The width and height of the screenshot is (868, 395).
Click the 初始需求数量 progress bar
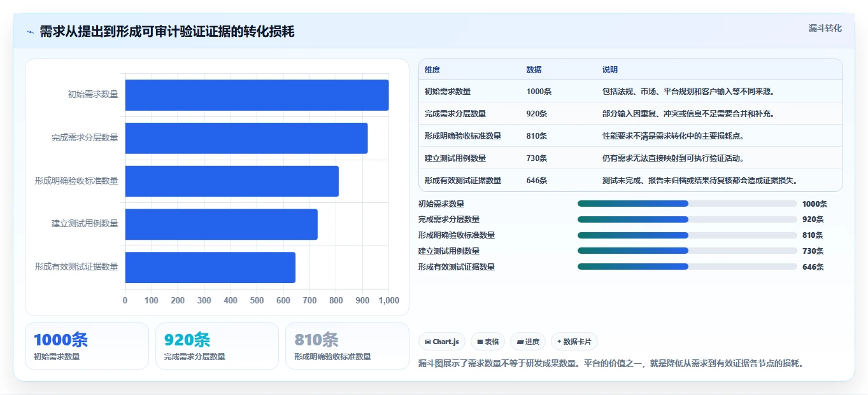point(687,204)
